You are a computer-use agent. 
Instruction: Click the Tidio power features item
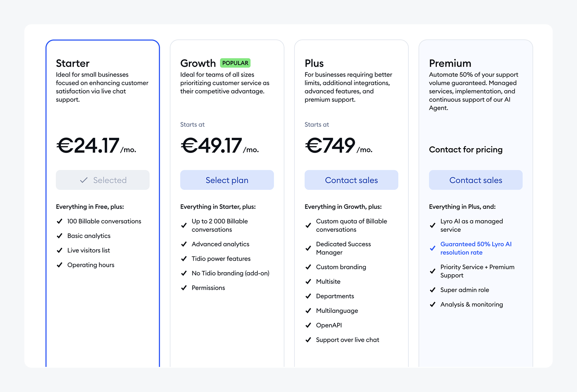pos(221,259)
